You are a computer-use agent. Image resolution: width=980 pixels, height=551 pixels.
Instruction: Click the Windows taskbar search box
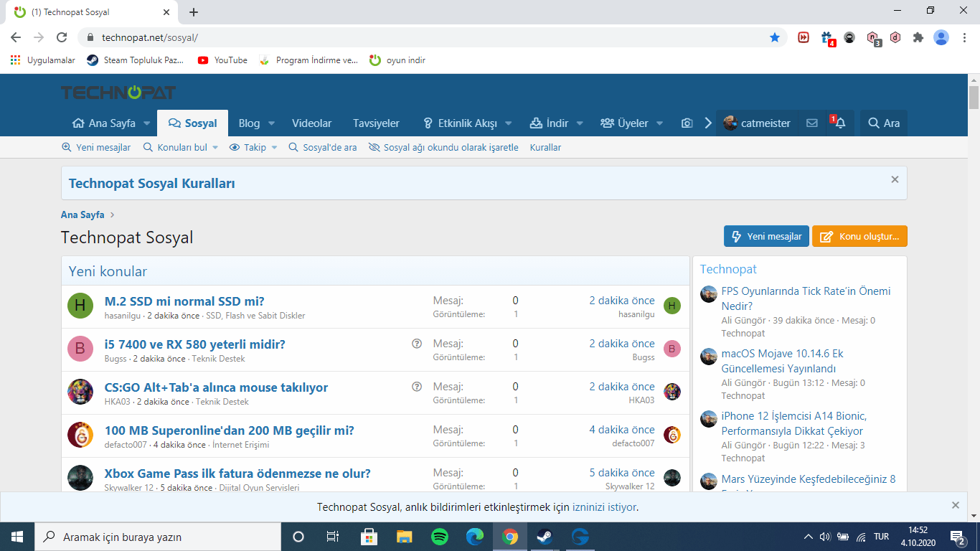pyautogui.click(x=158, y=537)
